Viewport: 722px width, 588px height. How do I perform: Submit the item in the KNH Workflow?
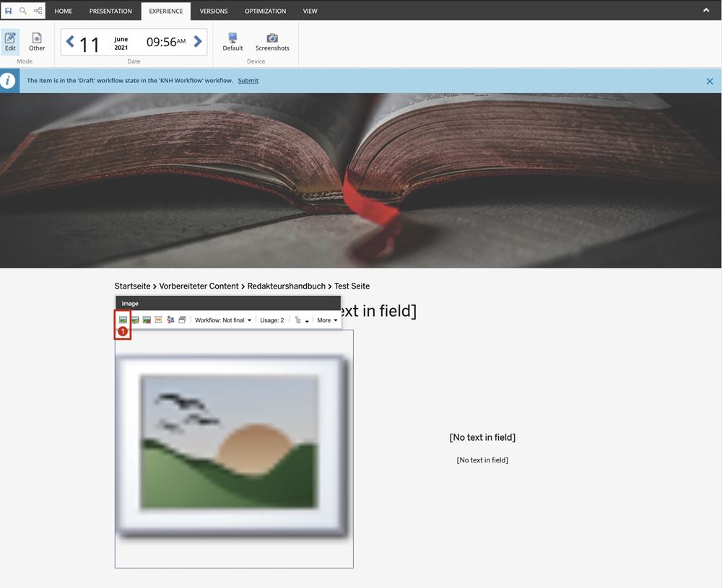(x=248, y=80)
